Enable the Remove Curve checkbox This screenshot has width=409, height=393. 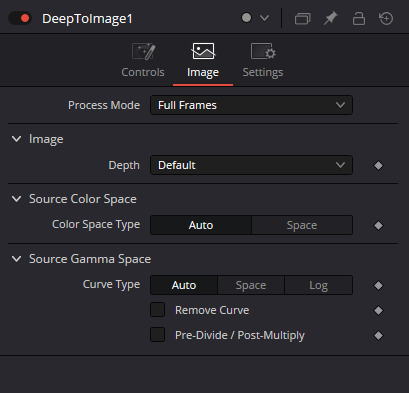157,310
